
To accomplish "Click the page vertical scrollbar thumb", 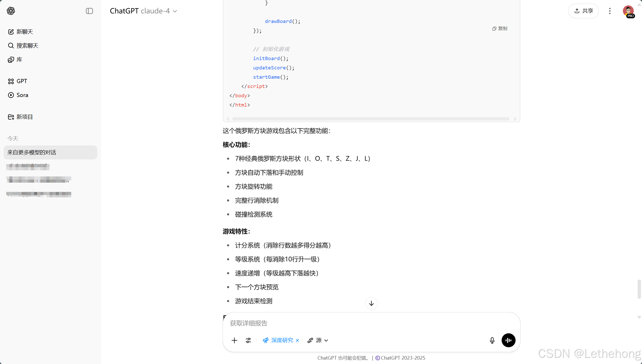I will (x=639, y=289).
